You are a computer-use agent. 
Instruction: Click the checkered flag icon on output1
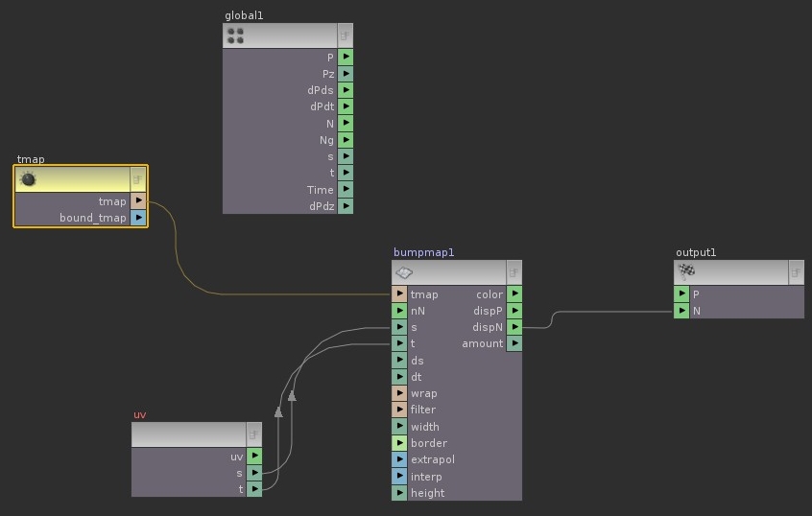point(686,271)
